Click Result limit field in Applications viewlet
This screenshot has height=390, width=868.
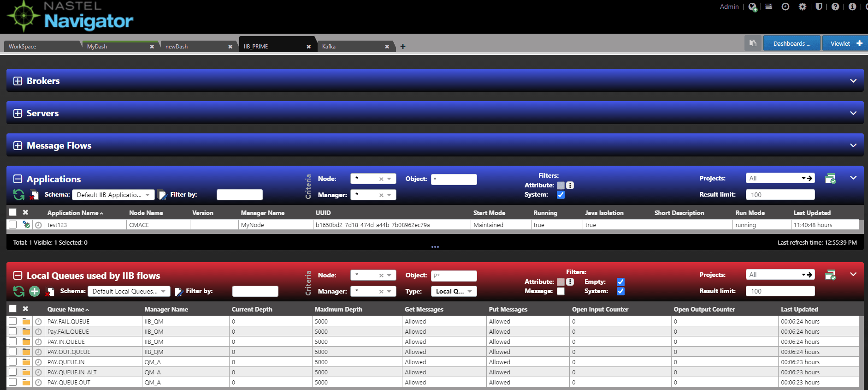(780, 195)
